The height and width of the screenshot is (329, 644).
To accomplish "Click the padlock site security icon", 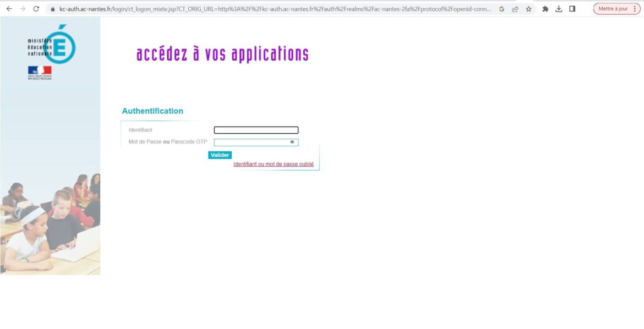I will coord(53,9).
